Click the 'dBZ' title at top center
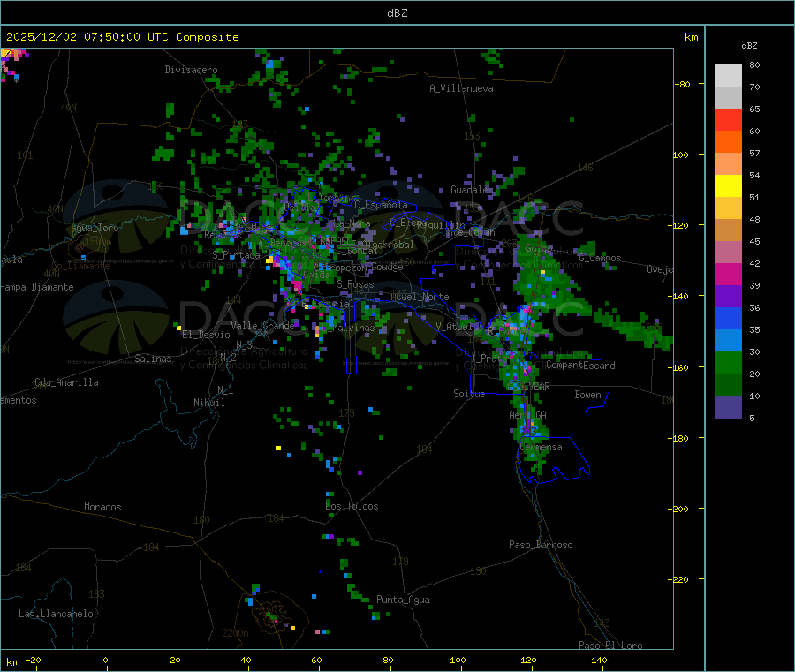 coord(397,13)
